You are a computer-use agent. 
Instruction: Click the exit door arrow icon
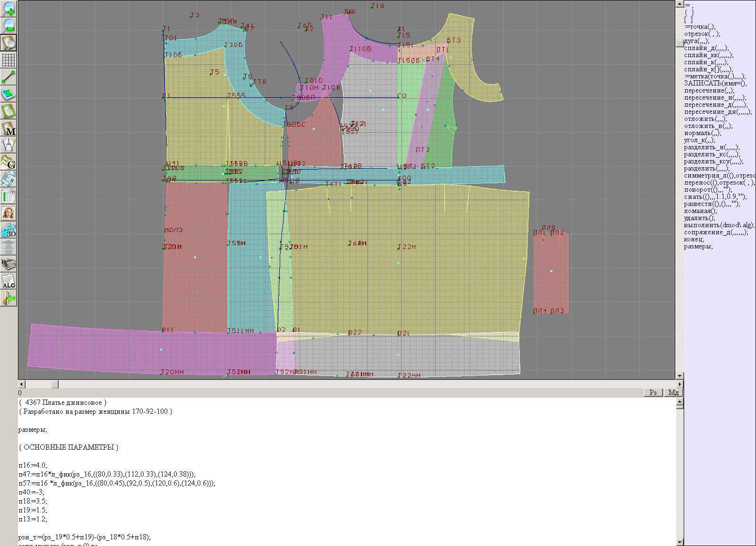point(9,298)
